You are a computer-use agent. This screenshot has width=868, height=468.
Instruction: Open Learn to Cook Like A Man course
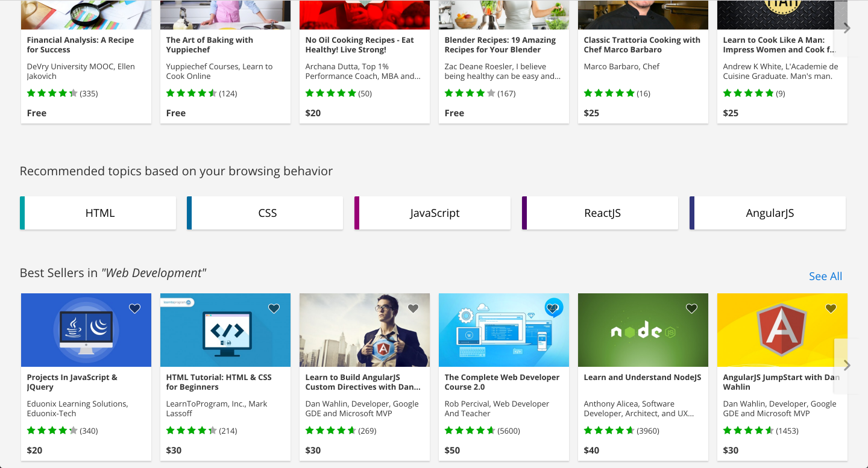click(x=779, y=45)
